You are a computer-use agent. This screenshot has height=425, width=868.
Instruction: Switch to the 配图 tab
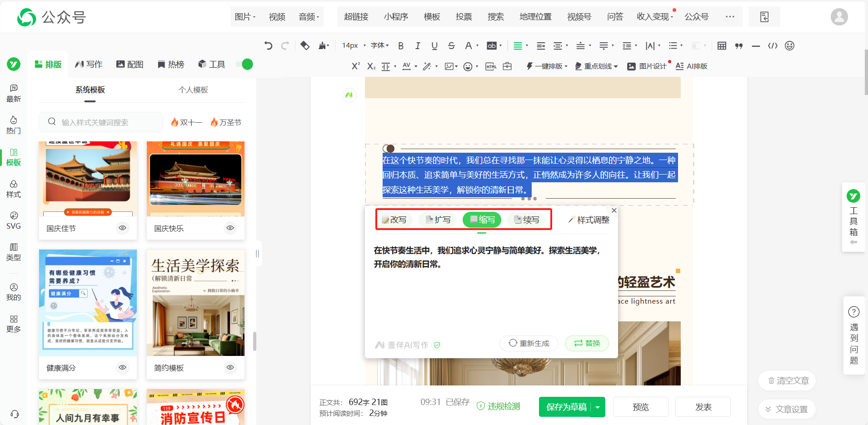(x=130, y=64)
